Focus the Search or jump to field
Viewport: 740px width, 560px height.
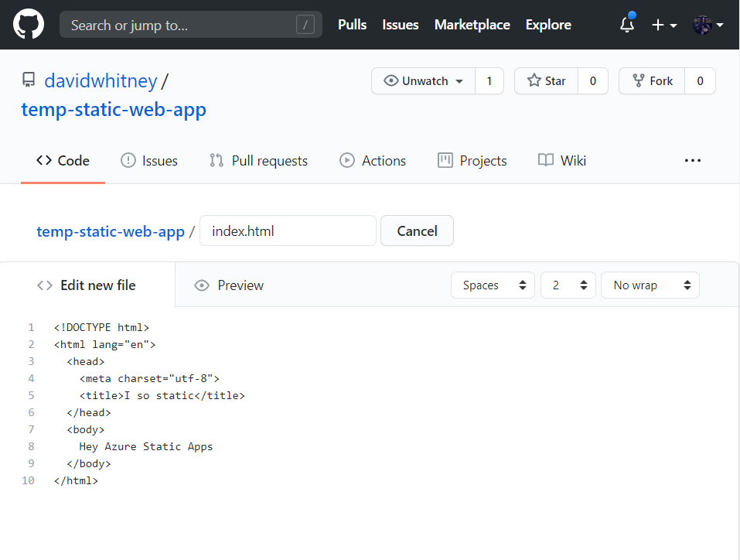[x=191, y=25]
